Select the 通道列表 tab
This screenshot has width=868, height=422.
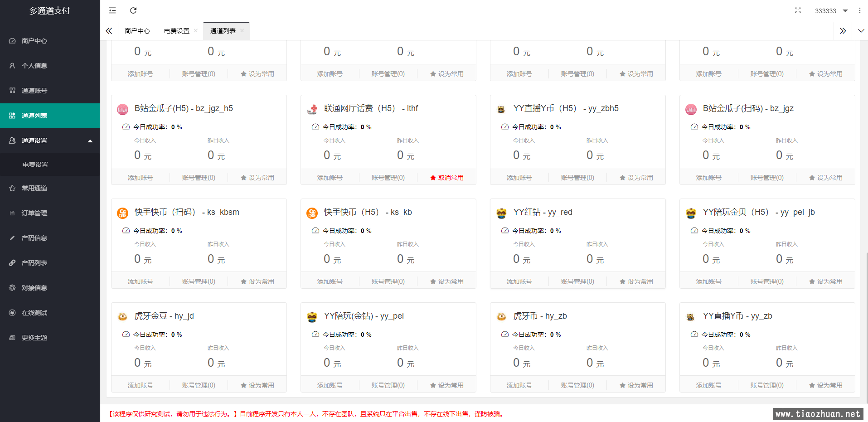[223, 31]
